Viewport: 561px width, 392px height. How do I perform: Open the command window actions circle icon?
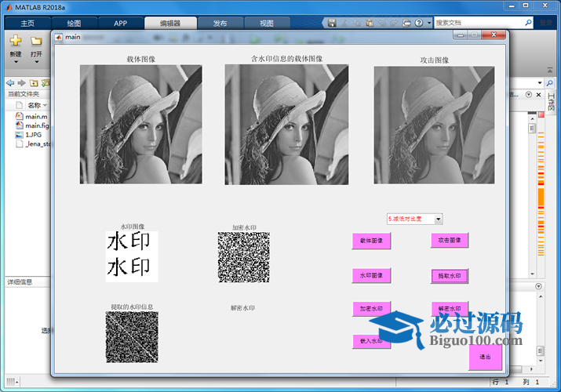click(538, 286)
